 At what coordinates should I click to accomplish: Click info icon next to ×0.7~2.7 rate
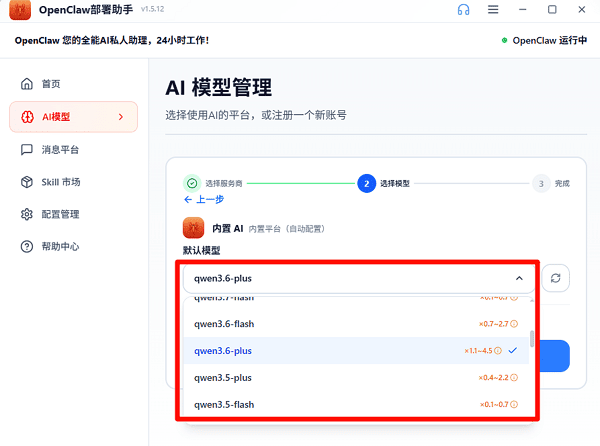pyautogui.click(x=514, y=324)
